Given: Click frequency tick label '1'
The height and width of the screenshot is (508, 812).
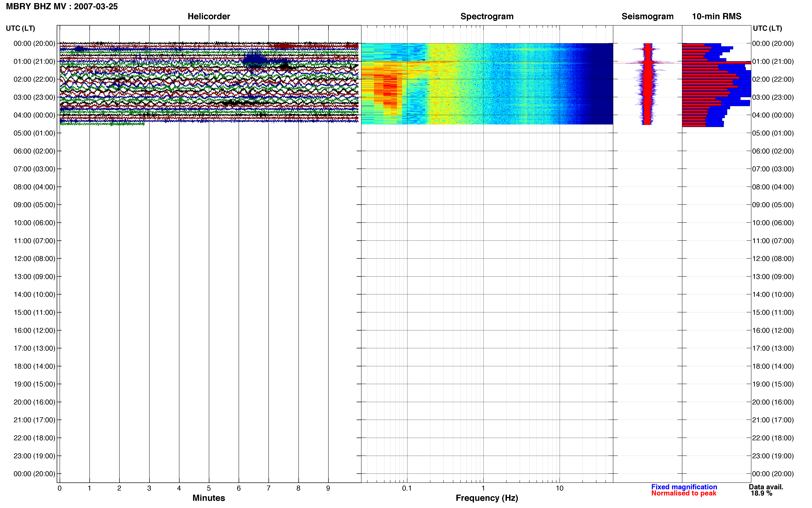Looking at the screenshot, I should click(483, 488).
